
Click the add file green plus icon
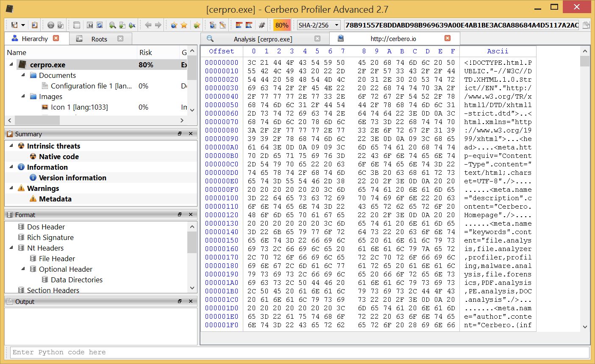pyautogui.click(x=122, y=25)
